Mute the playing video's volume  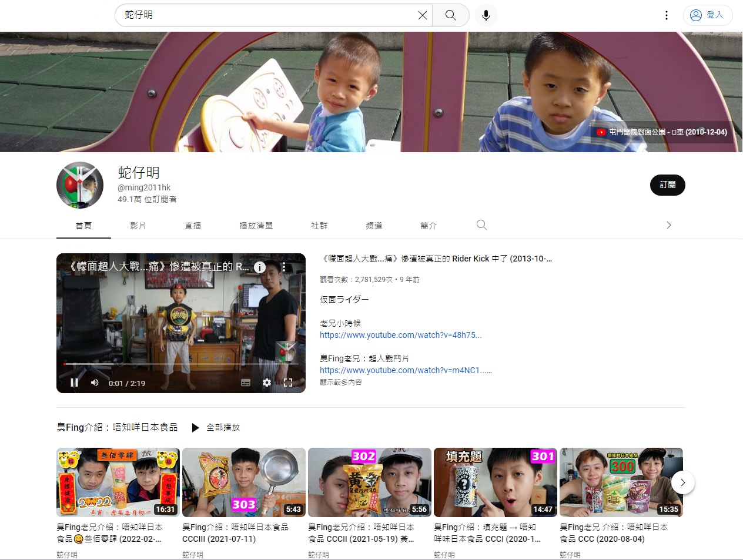point(94,383)
